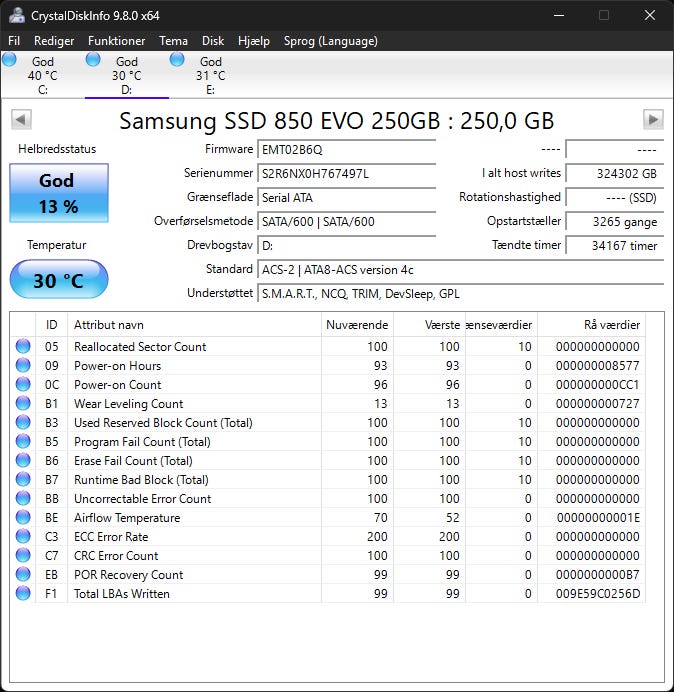Click the next disk arrow button
The image size is (674, 692).
point(653,120)
